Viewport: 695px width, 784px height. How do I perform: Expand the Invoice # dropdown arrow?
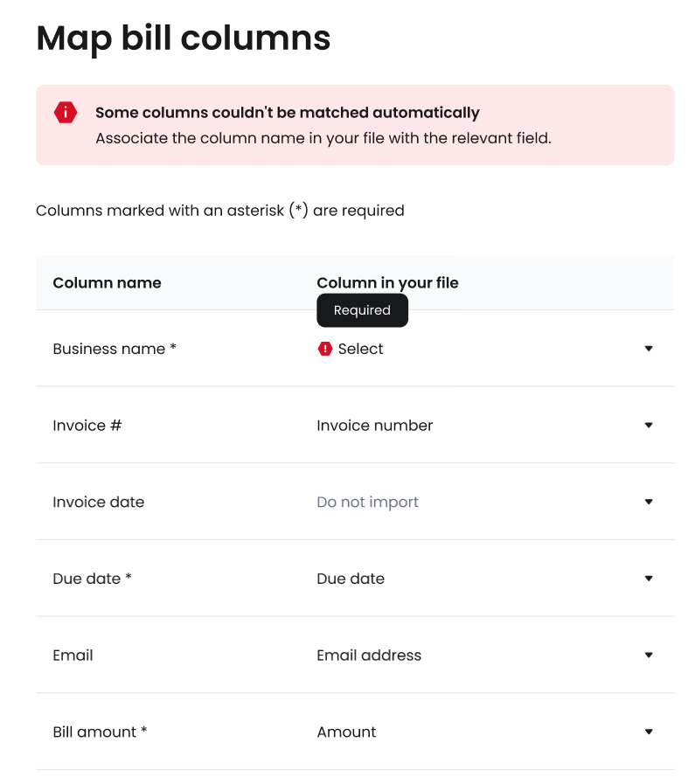coord(649,426)
